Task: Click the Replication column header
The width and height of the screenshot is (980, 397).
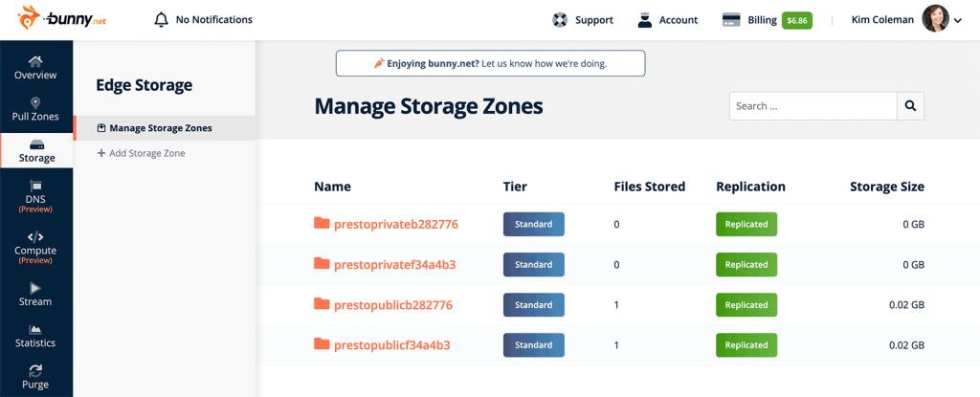Action: click(750, 187)
